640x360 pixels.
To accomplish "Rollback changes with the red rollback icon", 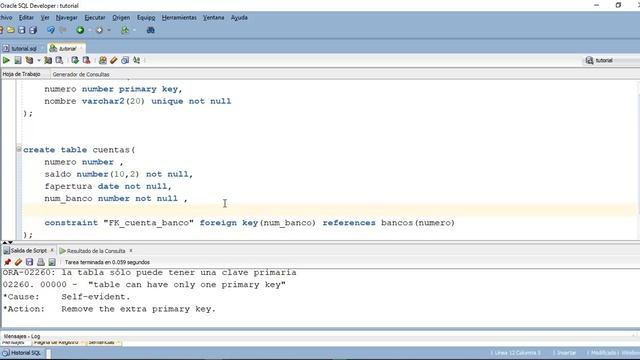I will coord(87,60).
